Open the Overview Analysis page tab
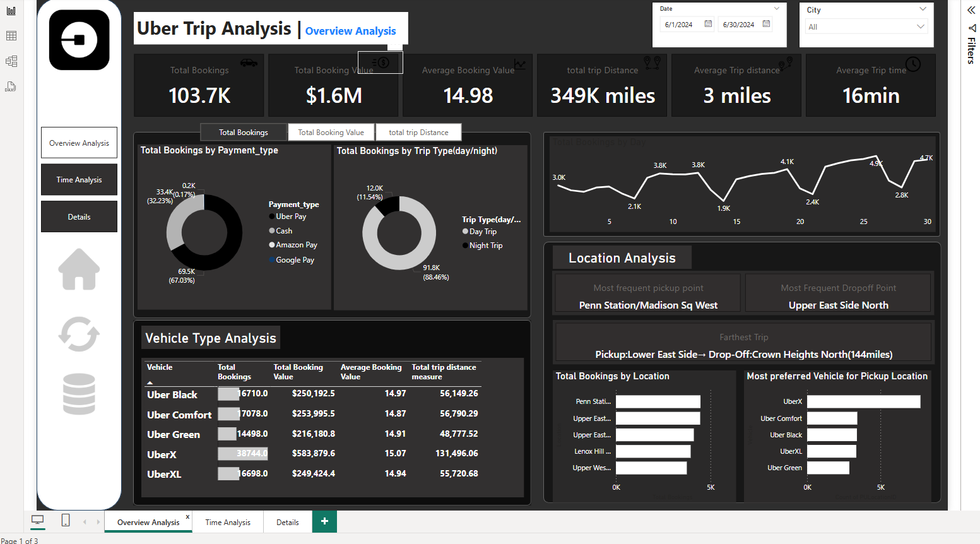Screen dimensions: 980x544 coord(148,523)
